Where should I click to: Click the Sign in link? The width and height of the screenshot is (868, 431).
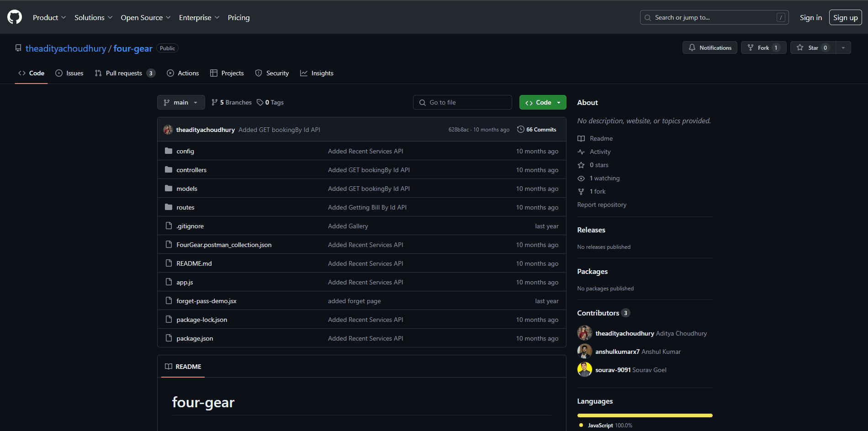(811, 17)
